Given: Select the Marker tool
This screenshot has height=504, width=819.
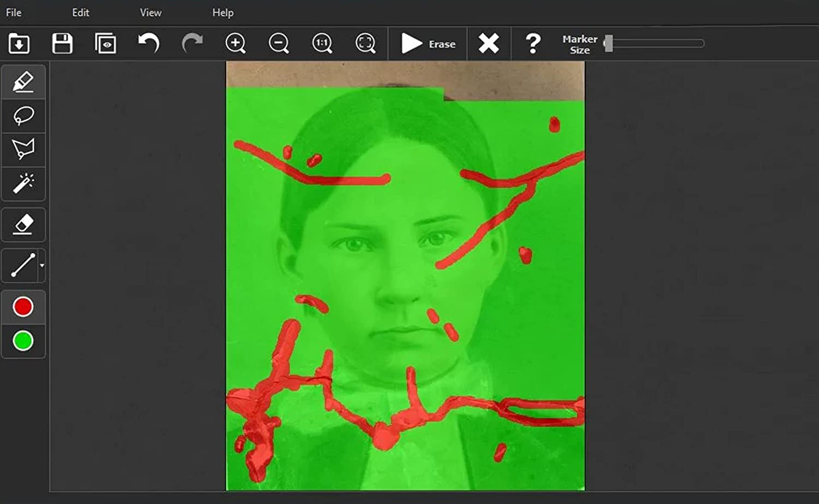Looking at the screenshot, I should tap(23, 82).
